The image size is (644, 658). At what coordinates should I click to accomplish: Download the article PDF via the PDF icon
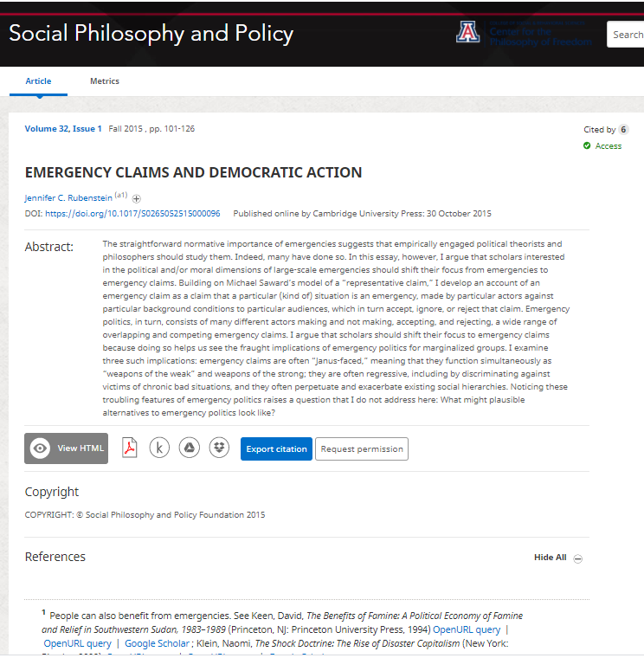(130, 448)
